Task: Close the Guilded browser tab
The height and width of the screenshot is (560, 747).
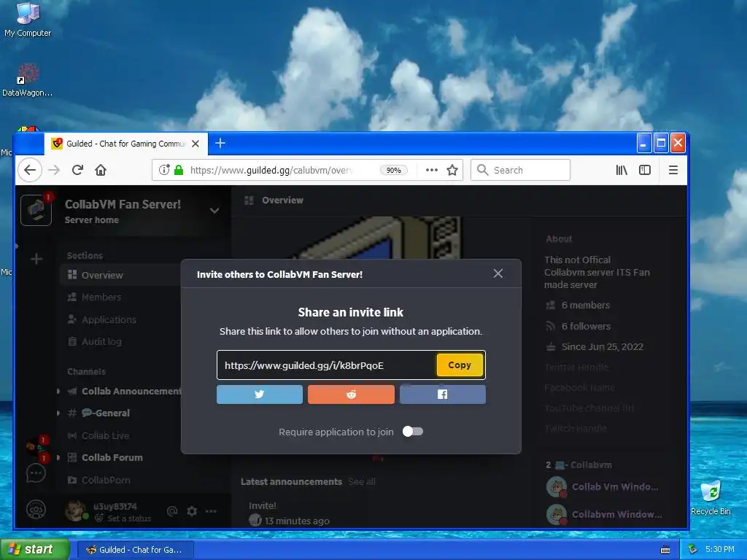Action: 196,144
